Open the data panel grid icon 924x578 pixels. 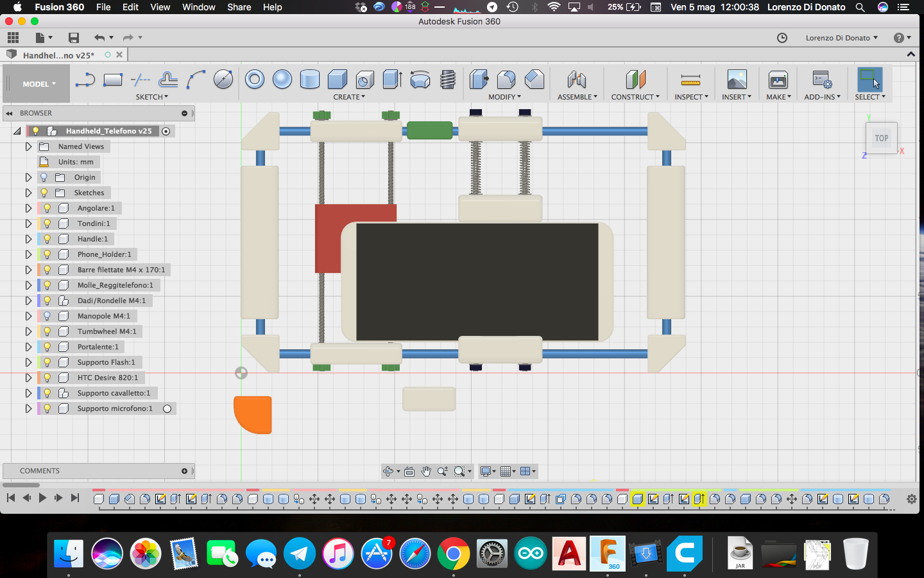(13, 38)
